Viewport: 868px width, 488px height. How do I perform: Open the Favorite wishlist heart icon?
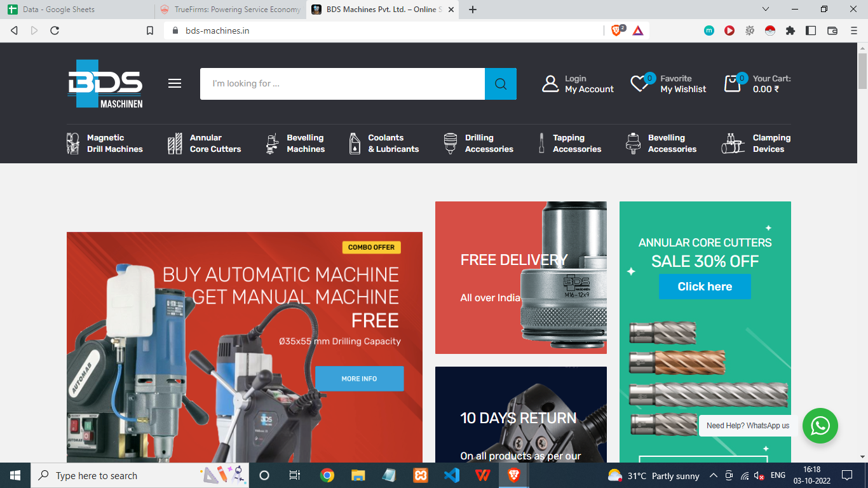click(x=639, y=84)
